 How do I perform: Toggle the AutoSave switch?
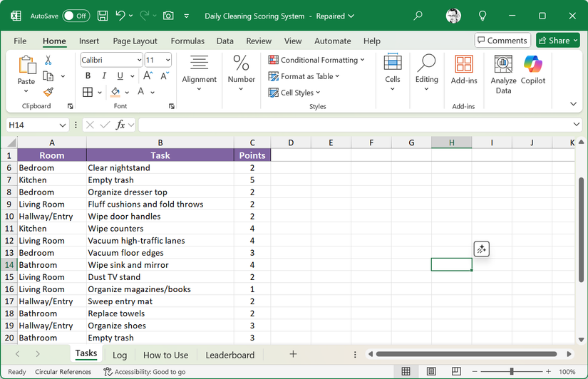click(x=76, y=16)
